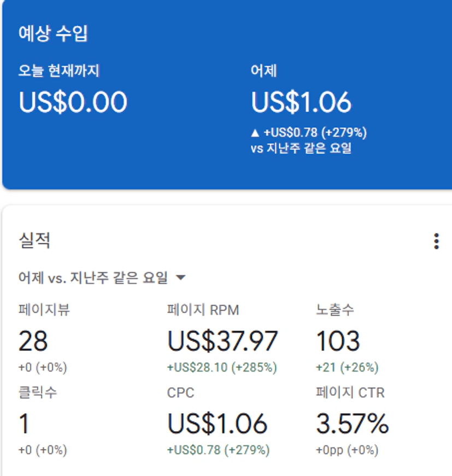Click the 예상 수입 card heading

click(x=53, y=33)
